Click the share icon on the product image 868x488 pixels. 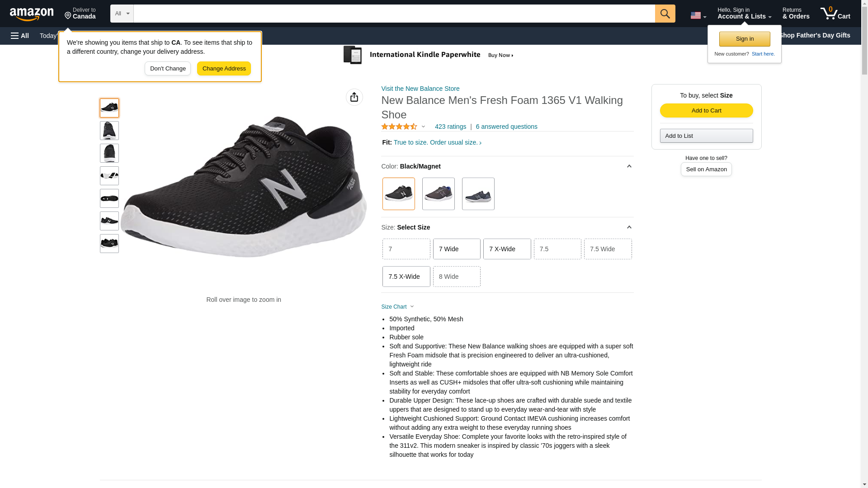tap(354, 97)
